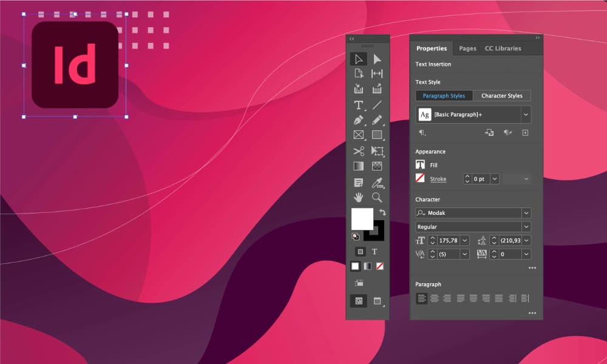Open the stroke weight 0 pt dropdown
The image size is (607, 364).
point(495,179)
